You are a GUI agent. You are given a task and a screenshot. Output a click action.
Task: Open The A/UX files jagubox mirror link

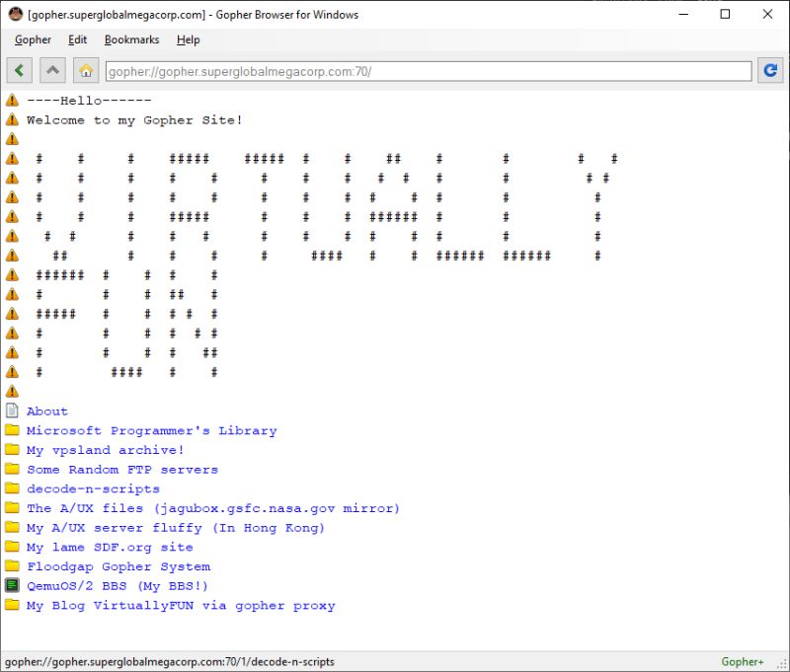point(213,508)
